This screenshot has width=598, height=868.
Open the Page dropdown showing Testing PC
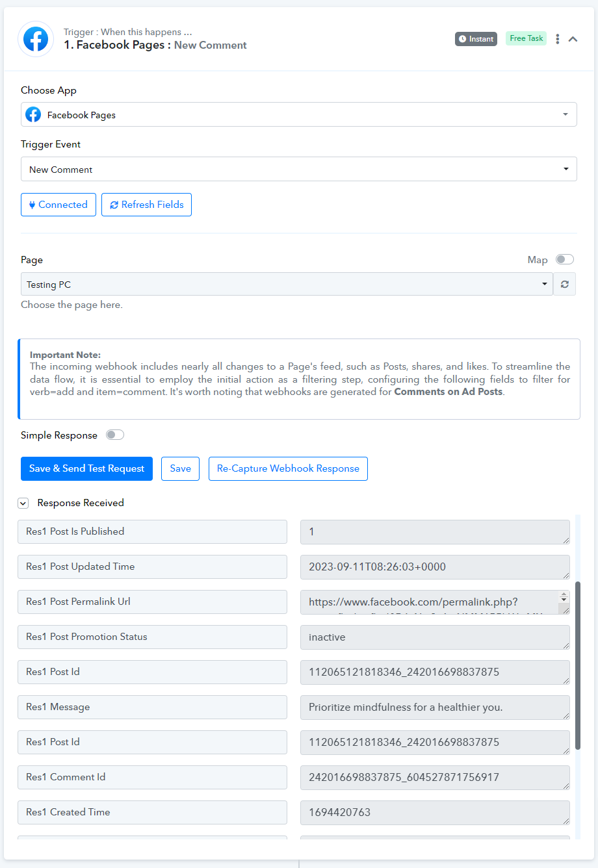(x=287, y=284)
